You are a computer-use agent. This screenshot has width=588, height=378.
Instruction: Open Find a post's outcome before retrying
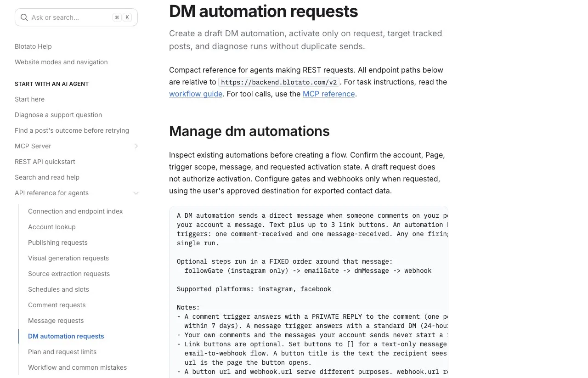point(72,130)
